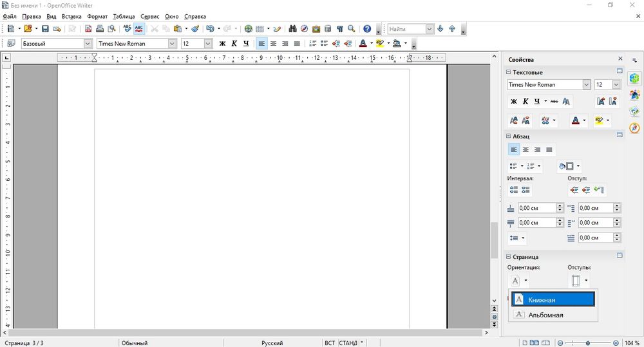The height and width of the screenshot is (347, 644).
Task: Toggle italic (К) in formatting toolbar
Action: [234, 44]
